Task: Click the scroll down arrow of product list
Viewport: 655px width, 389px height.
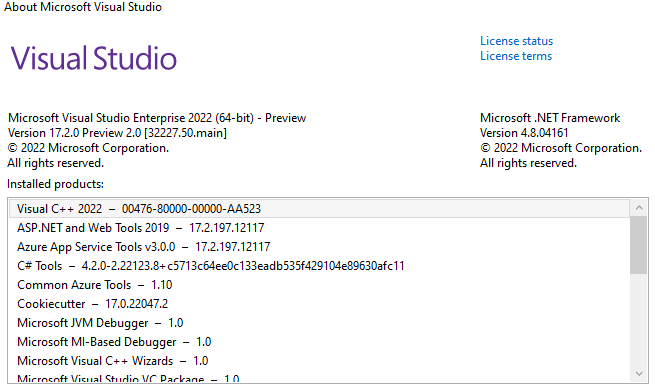Action: click(x=639, y=374)
